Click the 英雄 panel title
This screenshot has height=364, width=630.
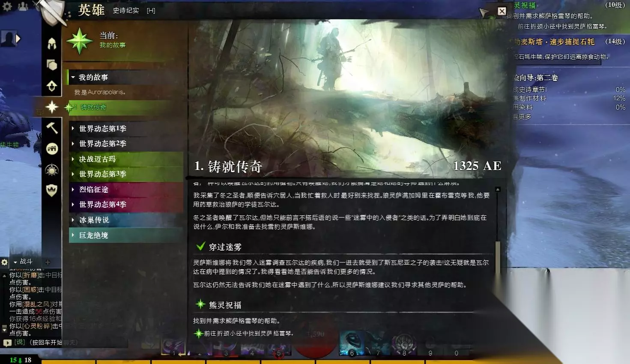tap(91, 10)
